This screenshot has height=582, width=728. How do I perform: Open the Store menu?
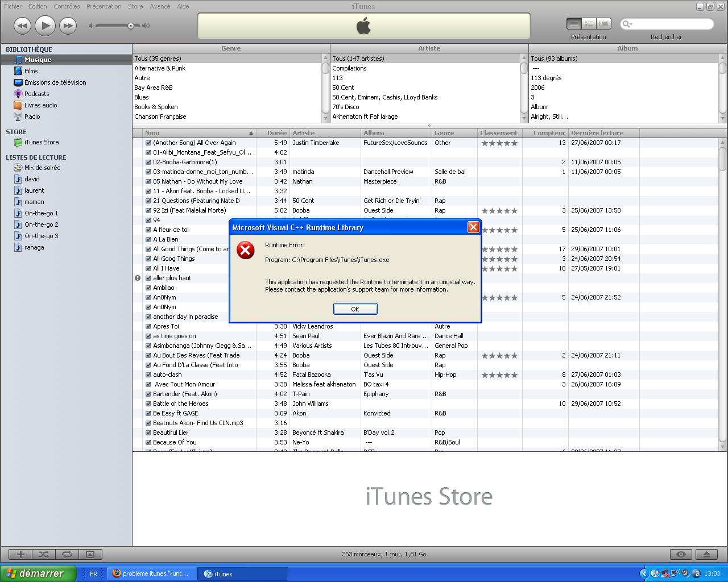135,6
